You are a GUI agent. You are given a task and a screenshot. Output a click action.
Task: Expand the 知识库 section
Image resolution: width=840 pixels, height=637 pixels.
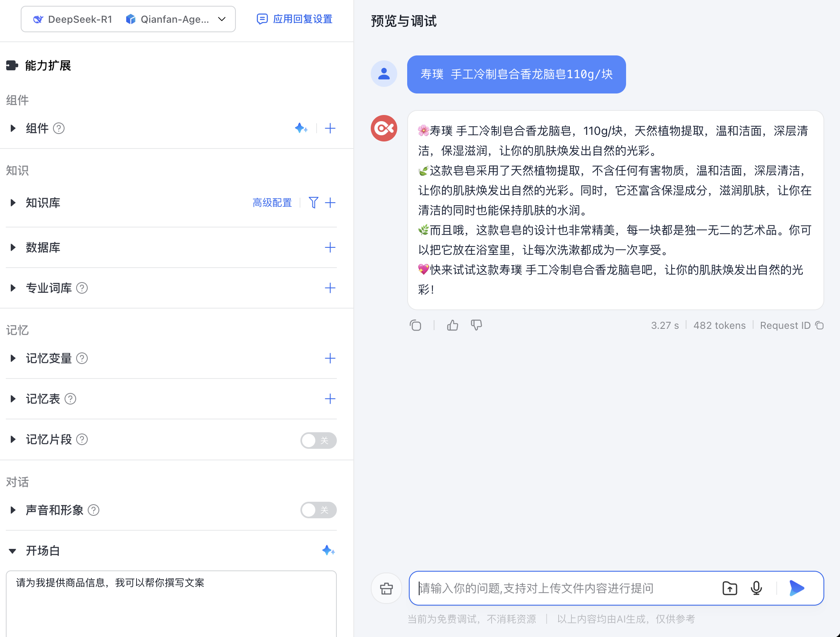tap(13, 203)
